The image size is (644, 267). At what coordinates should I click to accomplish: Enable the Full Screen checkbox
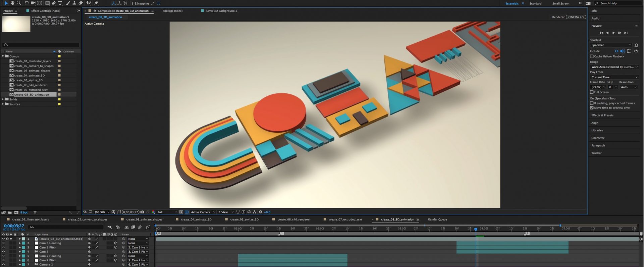(x=592, y=92)
